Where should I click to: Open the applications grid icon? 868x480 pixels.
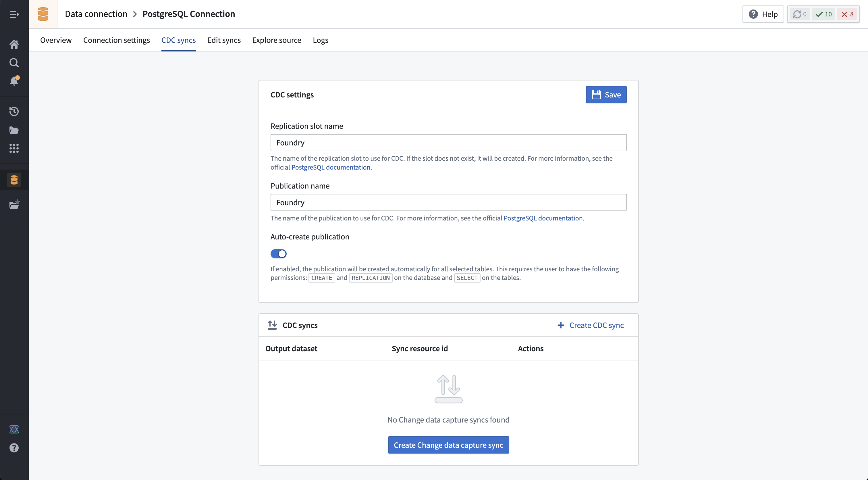pyautogui.click(x=14, y=148)
